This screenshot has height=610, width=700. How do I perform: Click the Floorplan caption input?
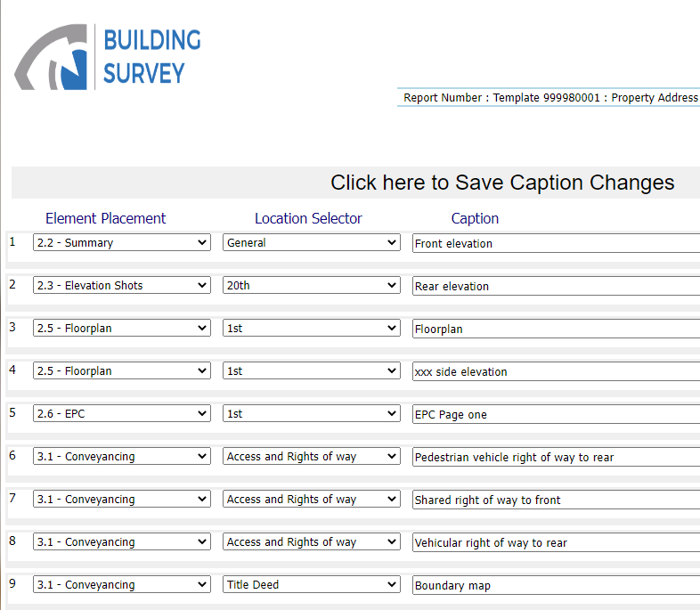(554, 329)
